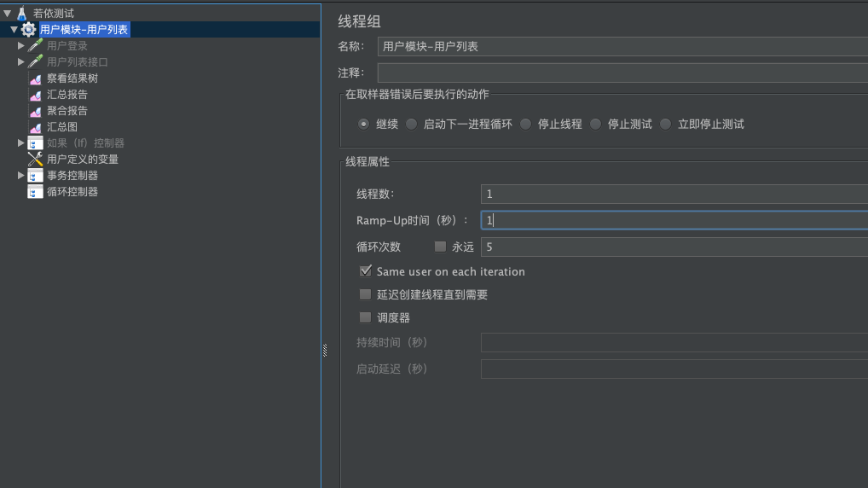Click the listener icon beside 察看结果树
This screenshot has height=488, width=868.
tap(35, 78)
